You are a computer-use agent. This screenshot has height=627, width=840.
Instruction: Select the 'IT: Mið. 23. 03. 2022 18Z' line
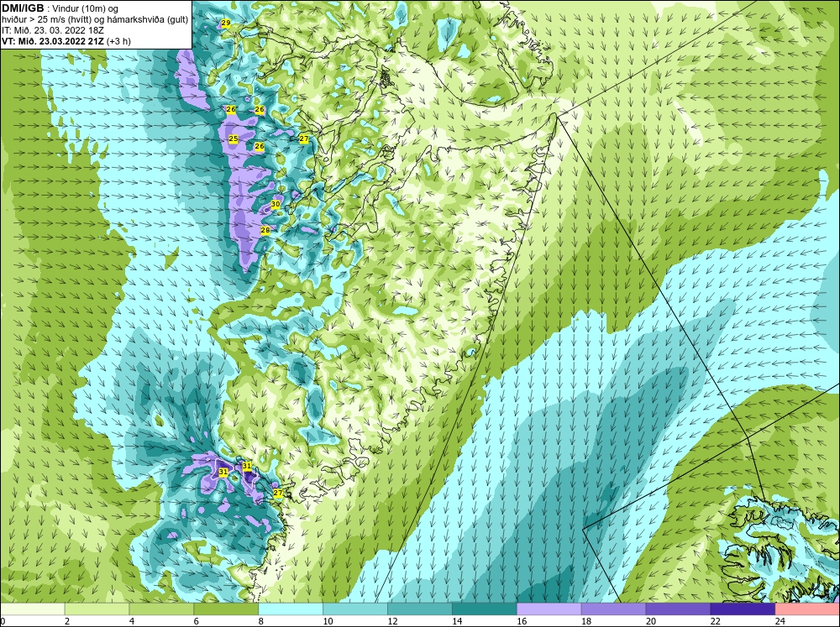tap(52, 30)
